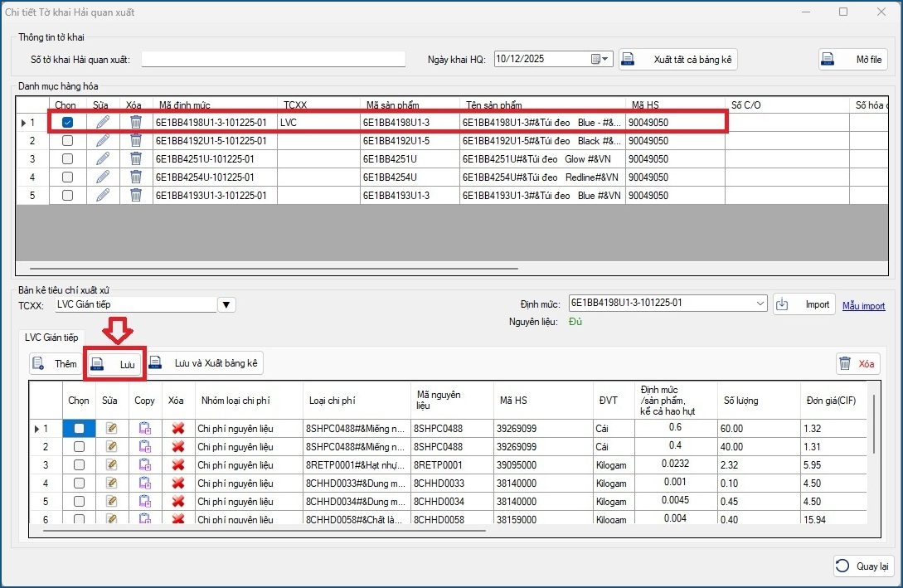Click the Số tờ khai Hải quan xuất field

pos(274,59)
